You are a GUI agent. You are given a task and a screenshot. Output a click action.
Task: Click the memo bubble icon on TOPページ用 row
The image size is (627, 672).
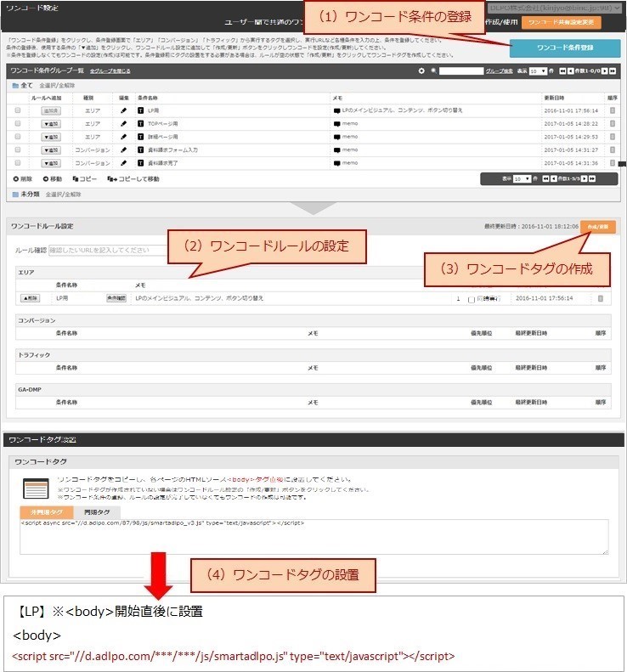(336, 124)
